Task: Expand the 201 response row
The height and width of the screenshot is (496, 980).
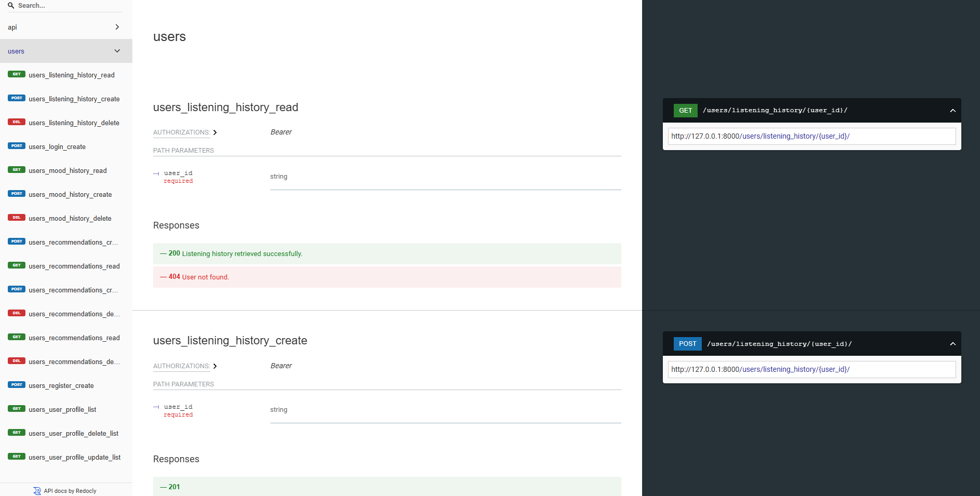Action: click(387, 487)
